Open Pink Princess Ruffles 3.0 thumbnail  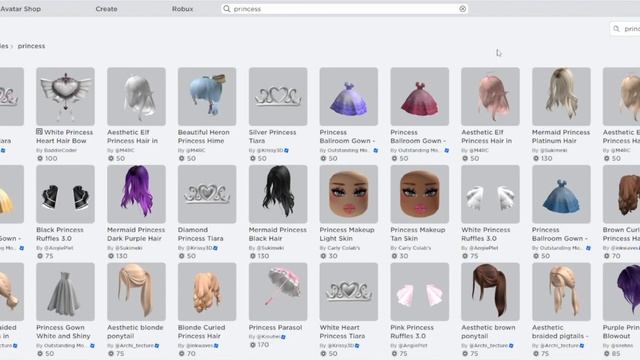pos(420,291)
